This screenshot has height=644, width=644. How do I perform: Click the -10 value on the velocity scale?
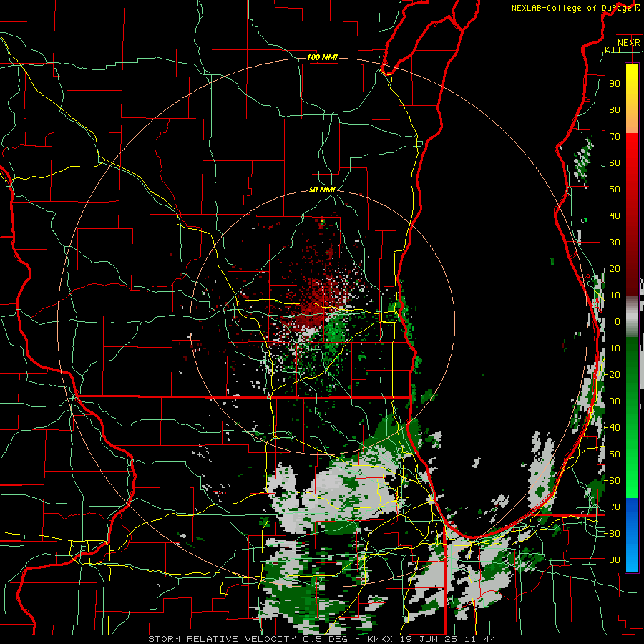tap(612, 348)
